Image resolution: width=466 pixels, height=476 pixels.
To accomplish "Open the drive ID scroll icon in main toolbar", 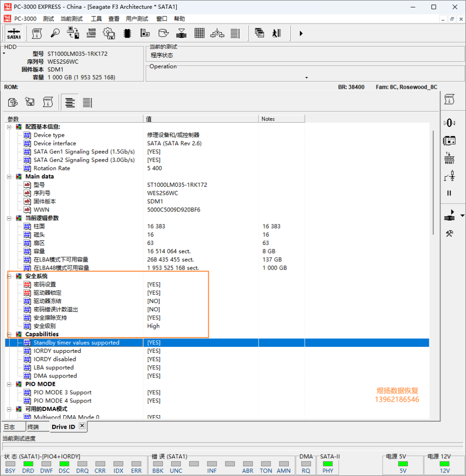I will click(37, 33).
